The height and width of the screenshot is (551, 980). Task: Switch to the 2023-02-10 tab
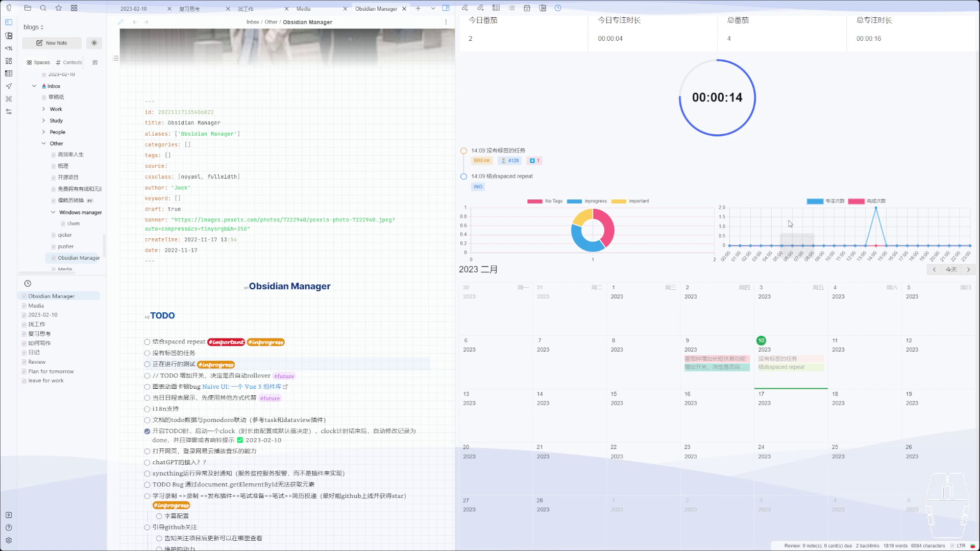point(134,9)
